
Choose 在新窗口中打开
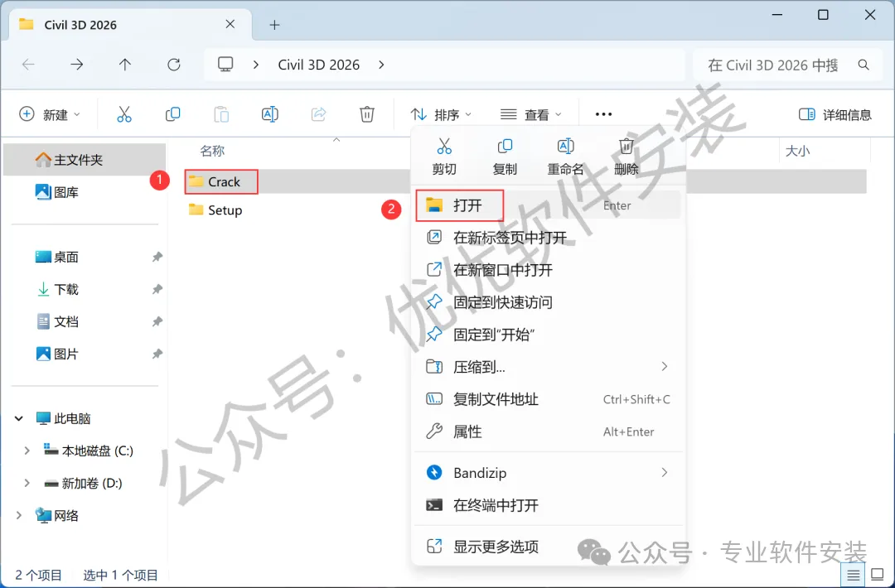(548, 269)
